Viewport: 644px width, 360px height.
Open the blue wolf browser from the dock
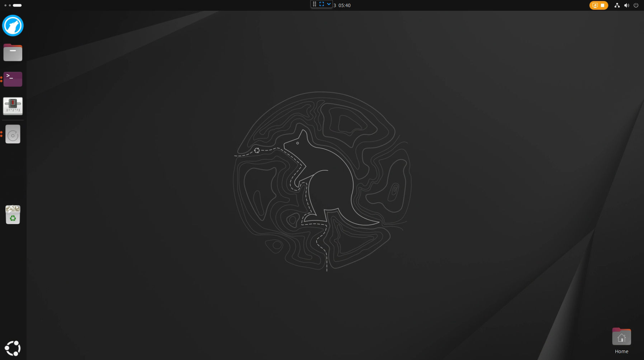click(x=13, y=25)
